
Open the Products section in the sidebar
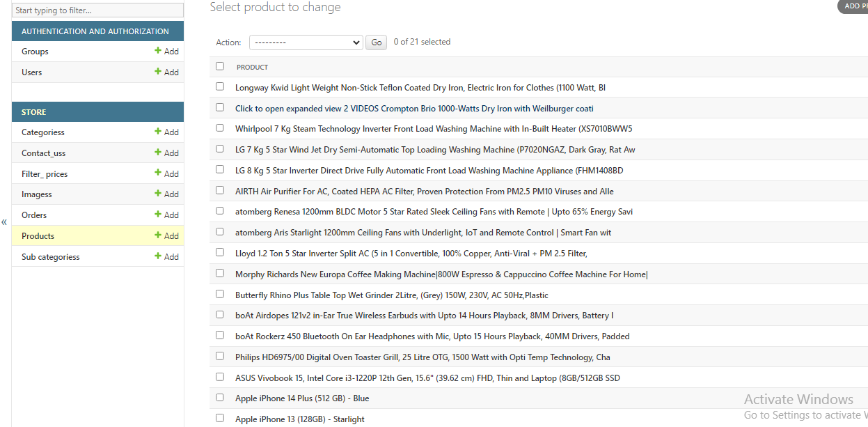(x=38, y=236)
